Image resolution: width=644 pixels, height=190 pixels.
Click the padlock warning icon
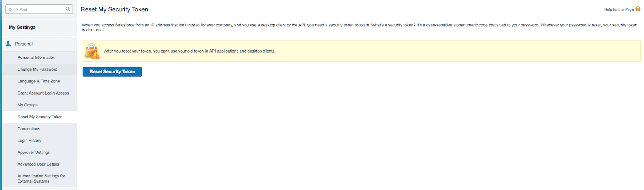click(x=92, y=51)
